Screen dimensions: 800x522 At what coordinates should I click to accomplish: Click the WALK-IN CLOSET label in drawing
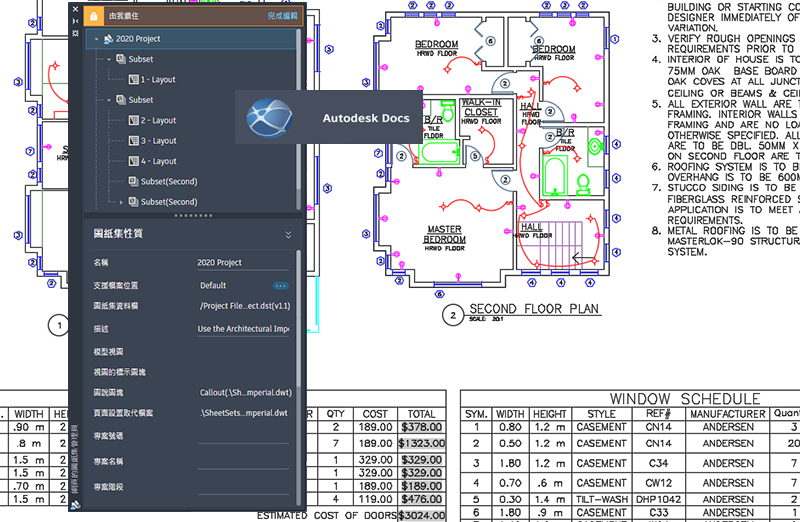(481, 107)
